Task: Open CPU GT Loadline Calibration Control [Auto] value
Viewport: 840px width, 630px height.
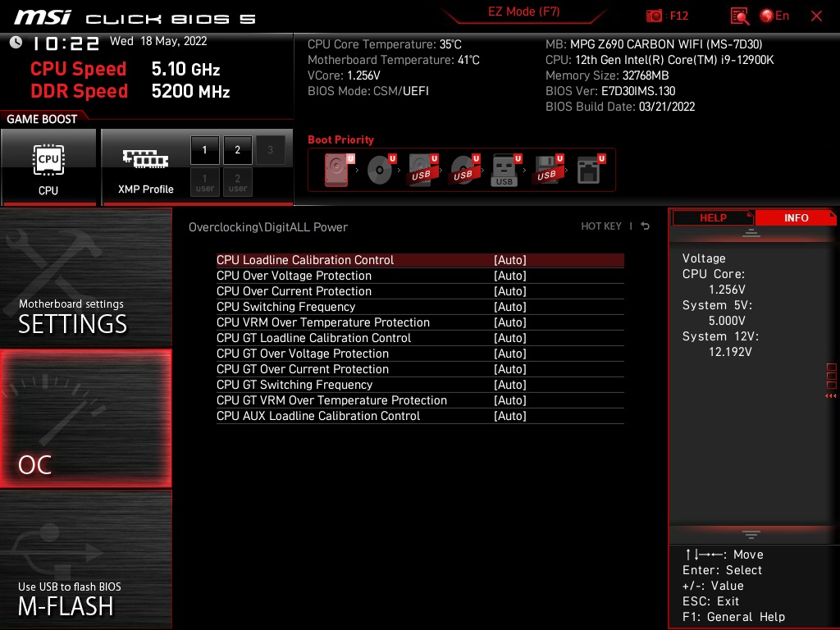Action: point(510,337)
